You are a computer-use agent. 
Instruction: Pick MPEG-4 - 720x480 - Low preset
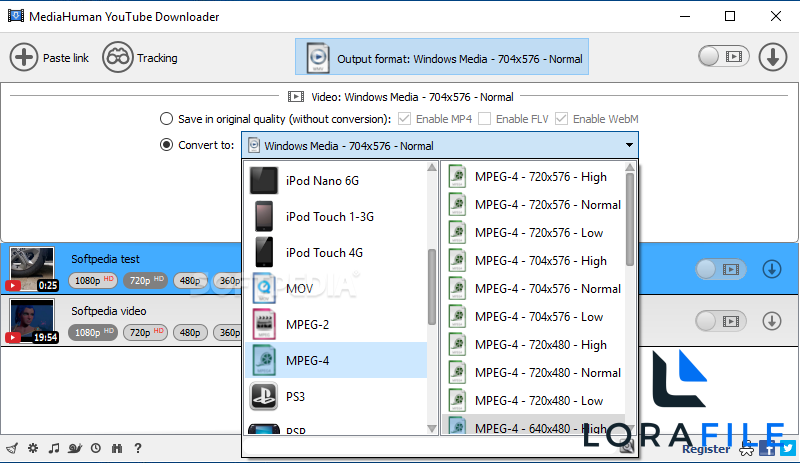(533, 401)
